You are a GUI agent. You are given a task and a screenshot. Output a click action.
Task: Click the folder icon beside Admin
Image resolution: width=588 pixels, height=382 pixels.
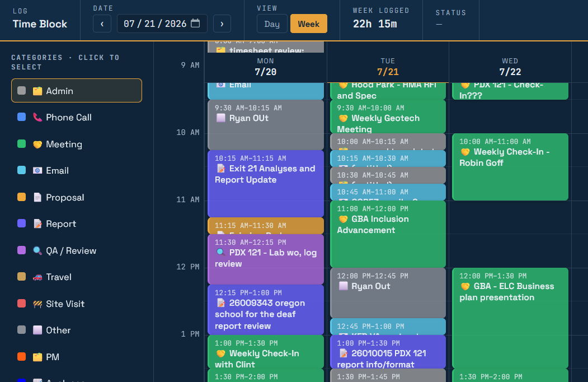coord(37,91)
